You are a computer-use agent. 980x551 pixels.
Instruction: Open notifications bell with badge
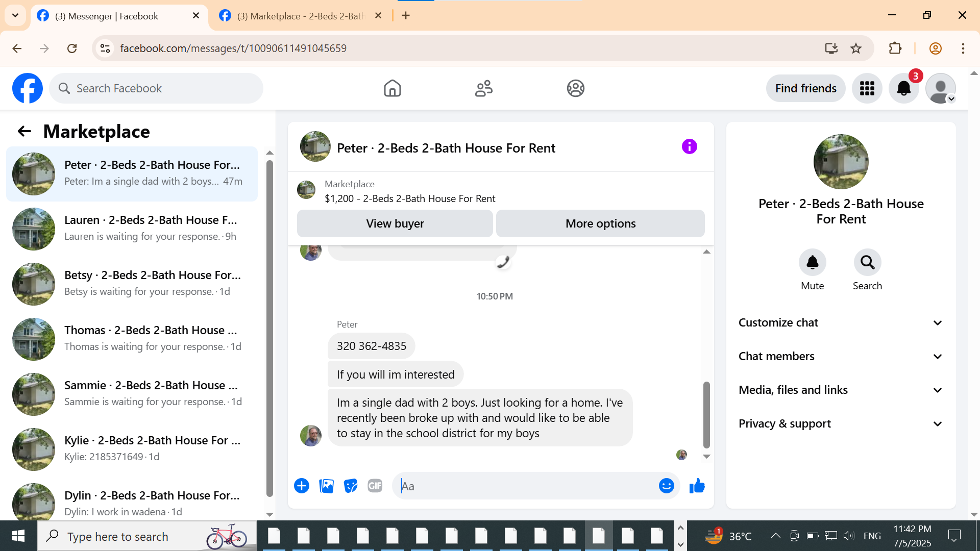[903, 88]
